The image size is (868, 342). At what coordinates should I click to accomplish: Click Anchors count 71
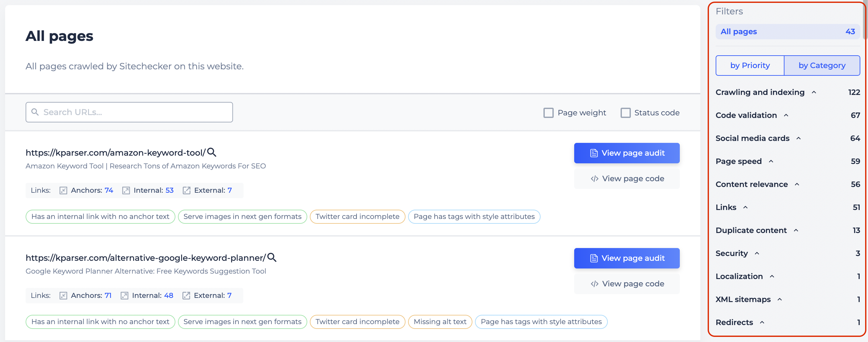coord(108,296)
